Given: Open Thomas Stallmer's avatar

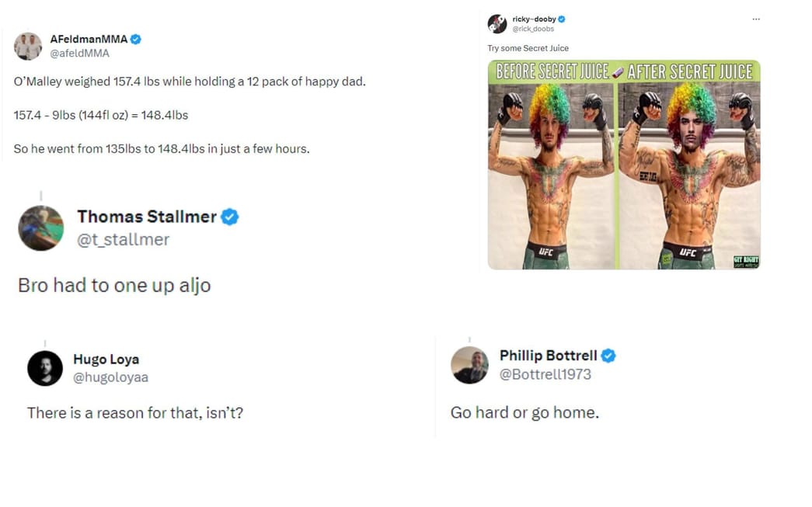Looking at the screenshot, I should click(40, 227).
